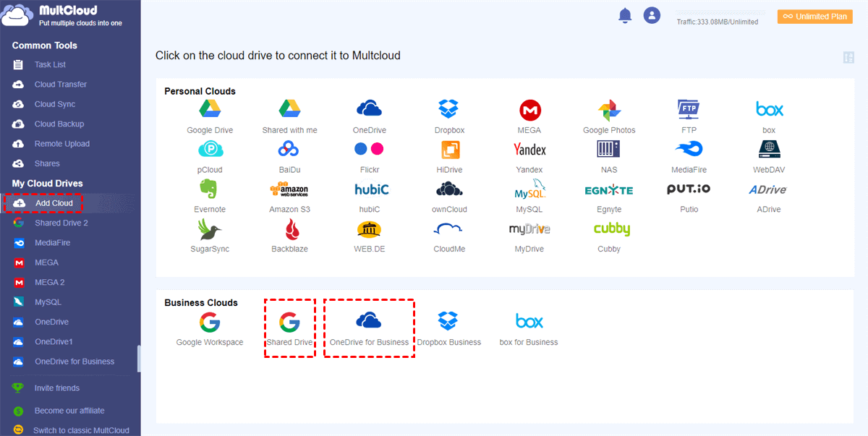Choose the MEGA cloud drive icon
This screenshot has height=436, width=868.
(x=529, y=110)
